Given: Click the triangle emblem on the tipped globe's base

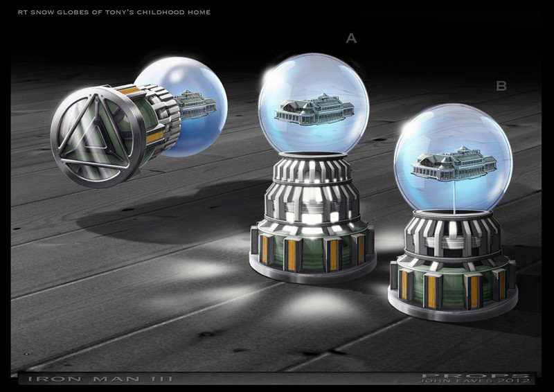Looking at the screenshot, I should coord(95,135).
